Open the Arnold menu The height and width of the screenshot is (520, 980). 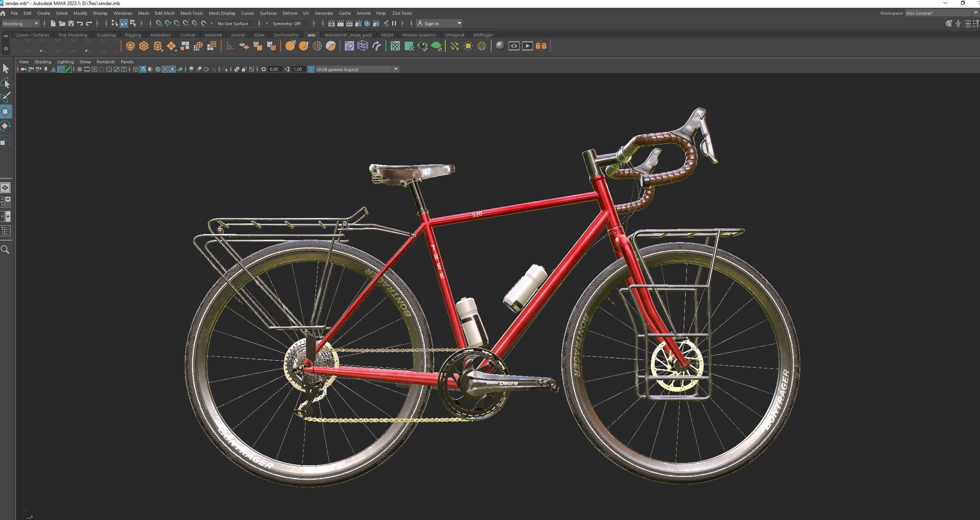(x=363, y=13)
